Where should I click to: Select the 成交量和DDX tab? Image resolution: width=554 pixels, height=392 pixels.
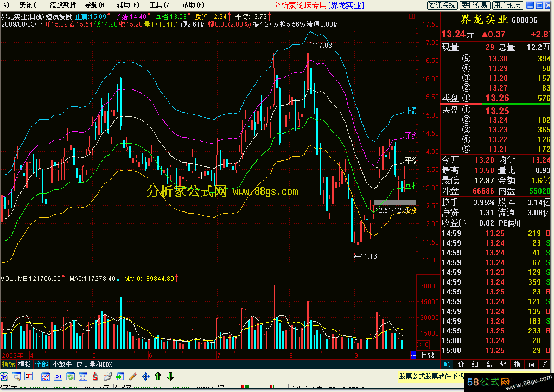tap(94, 364)
